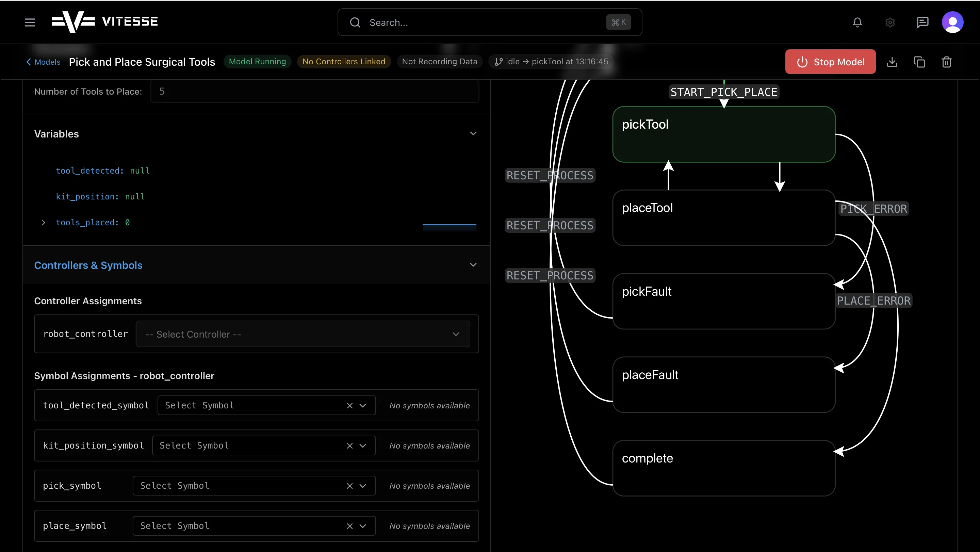980x552 pixels.
Task: Delete the model with trash icon
Action: click(947, 62)
